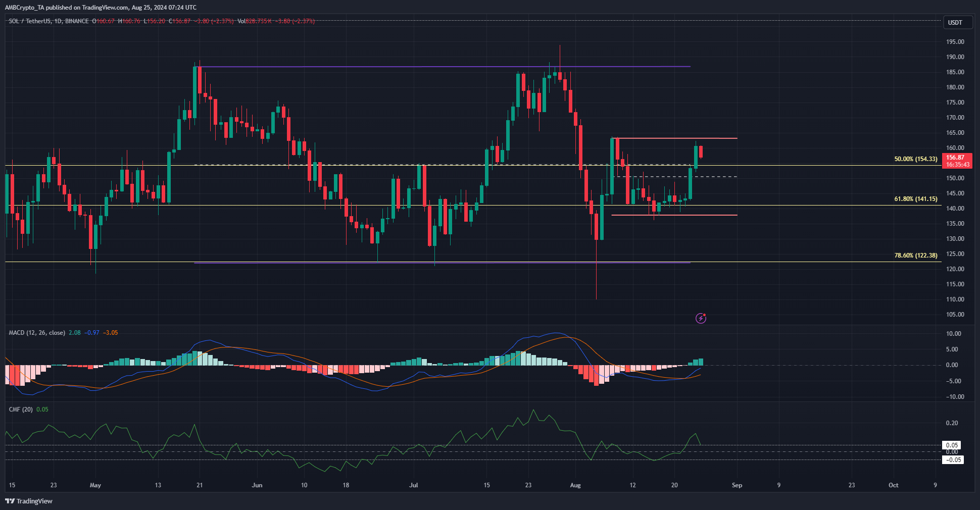
Task: Click the Oct label on the time axis
Action: click(893, 485)
